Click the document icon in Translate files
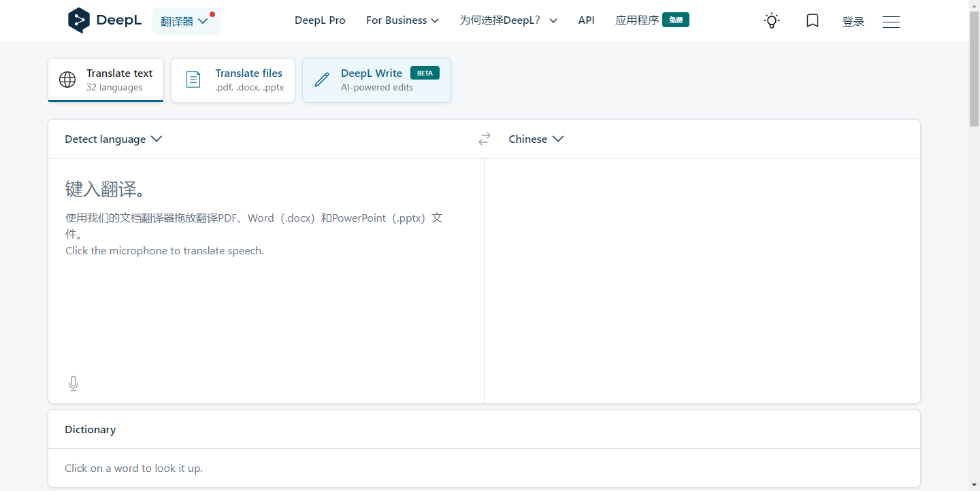The image size is (980, 491). [193, 80]
